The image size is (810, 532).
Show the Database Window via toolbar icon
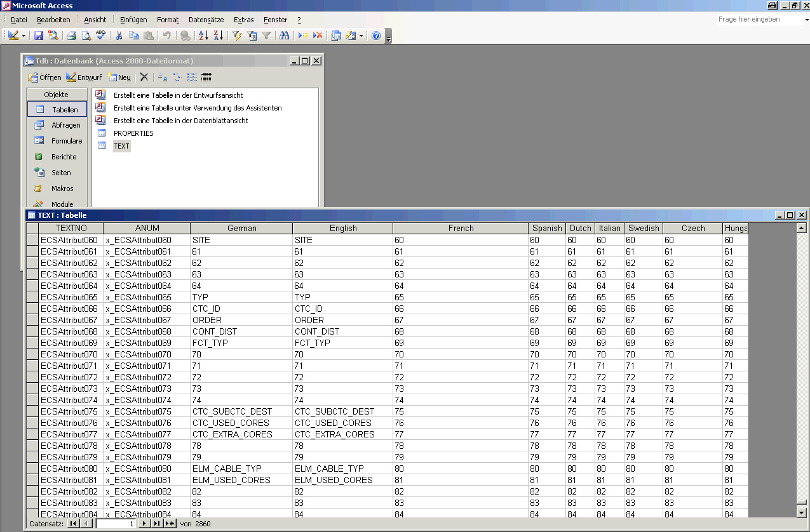point(336,36)
